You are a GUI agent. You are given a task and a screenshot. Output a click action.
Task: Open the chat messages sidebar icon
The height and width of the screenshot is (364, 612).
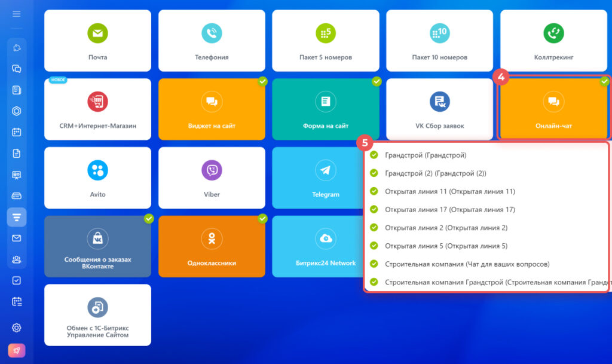[17, 69]
